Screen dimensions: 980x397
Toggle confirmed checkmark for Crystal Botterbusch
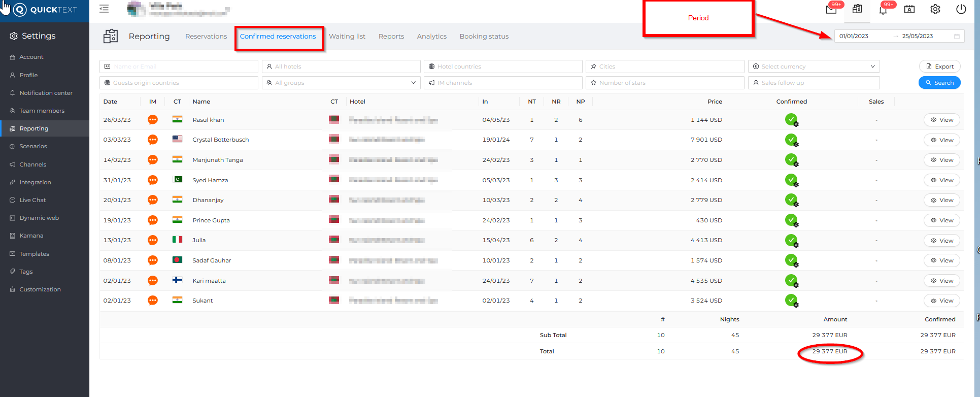click(791, 140)
